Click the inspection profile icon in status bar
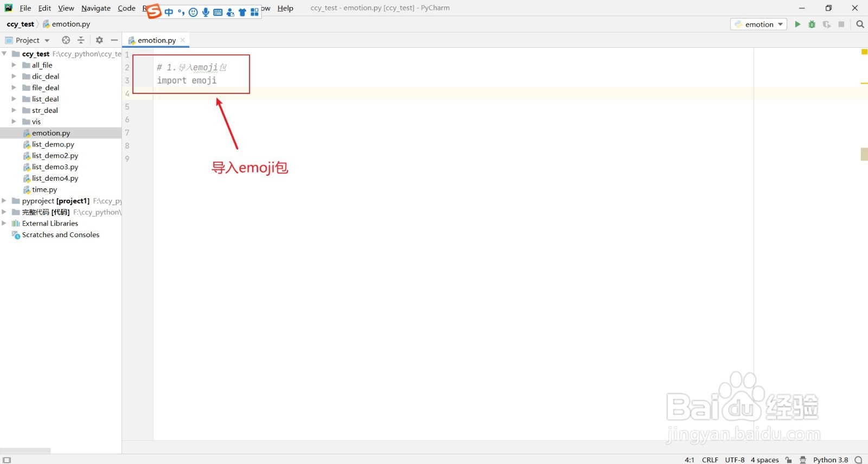This screenshot has height=464, width=868. pos(803,460)
